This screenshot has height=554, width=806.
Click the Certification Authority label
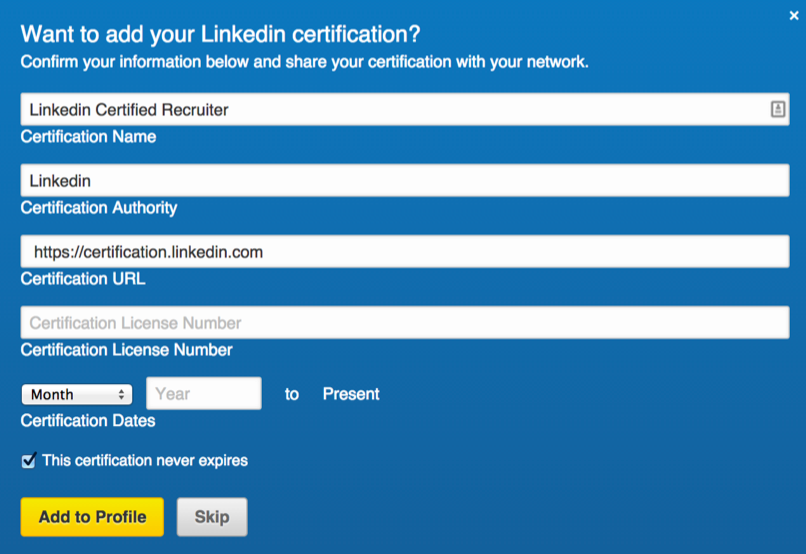point(99,208)
